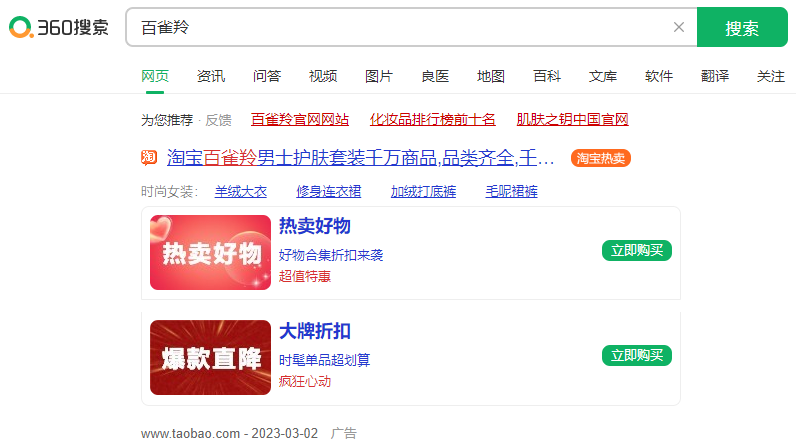Switch to the 资讯 tab
Screen dimensions: 796x444
pyautogui.click(x=211, y=77)
